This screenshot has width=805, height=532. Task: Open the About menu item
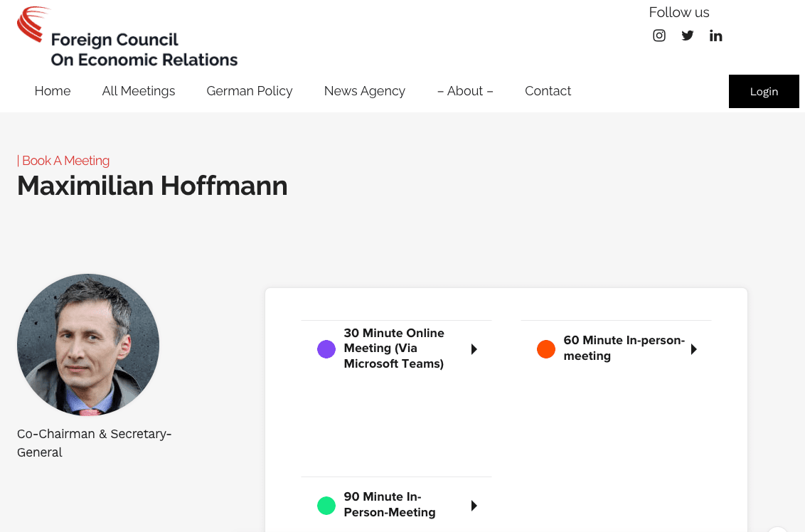point(465,91)
